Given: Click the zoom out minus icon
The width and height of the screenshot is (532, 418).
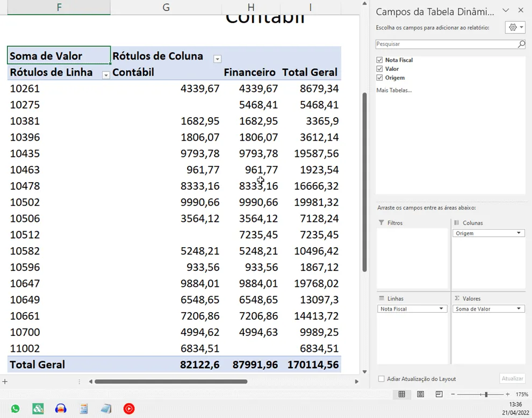Looking at the screenshot, I should tap(452, 394).
